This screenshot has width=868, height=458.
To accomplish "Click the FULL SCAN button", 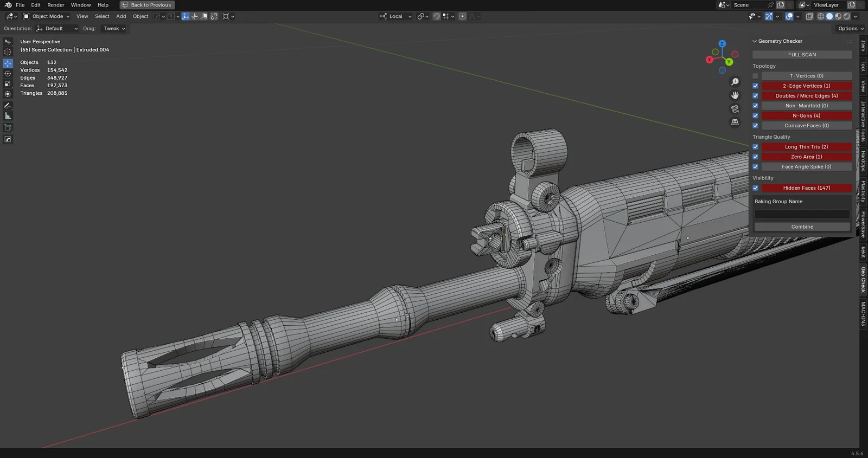I will point(802,55).
